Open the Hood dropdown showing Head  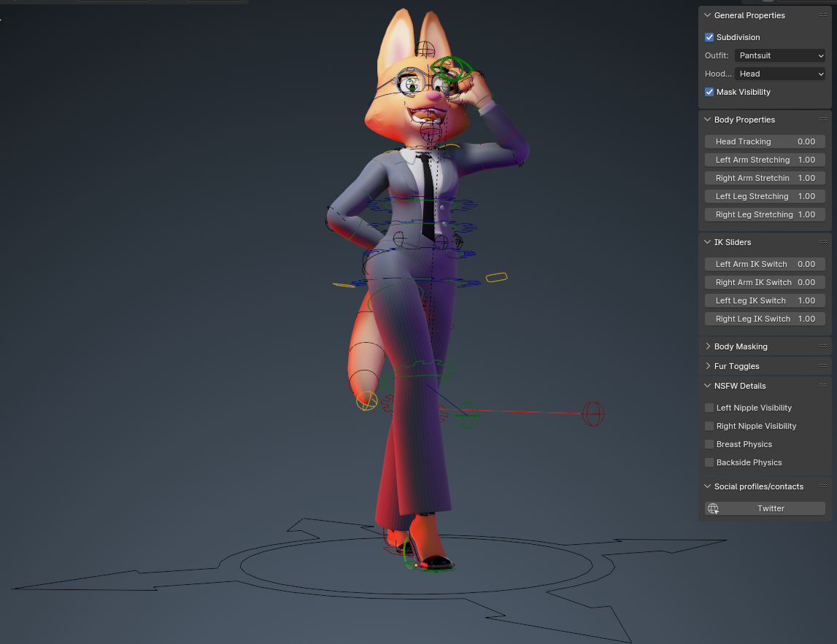pos(780,74)
